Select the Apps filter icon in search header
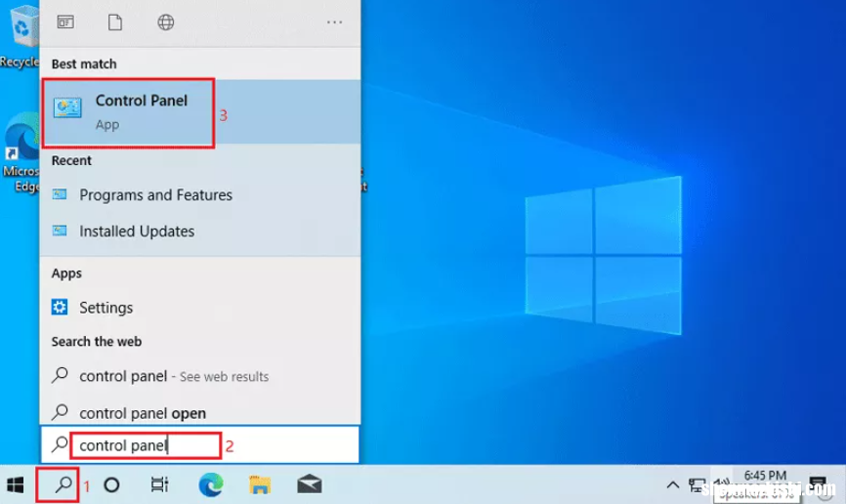This screenshot has width=846, height=504. tap(65, 22)
